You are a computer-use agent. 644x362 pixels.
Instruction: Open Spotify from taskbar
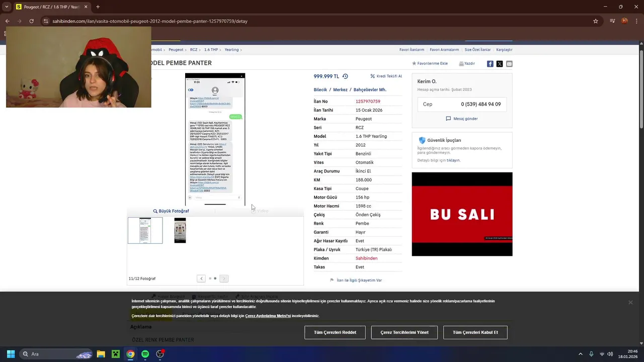point(145,354)
